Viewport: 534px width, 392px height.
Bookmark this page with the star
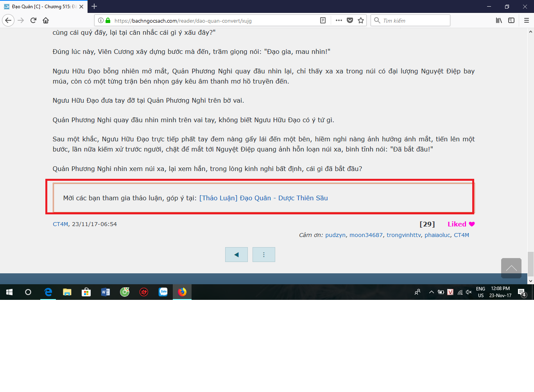pyautogui.click(x=361, y=20)
